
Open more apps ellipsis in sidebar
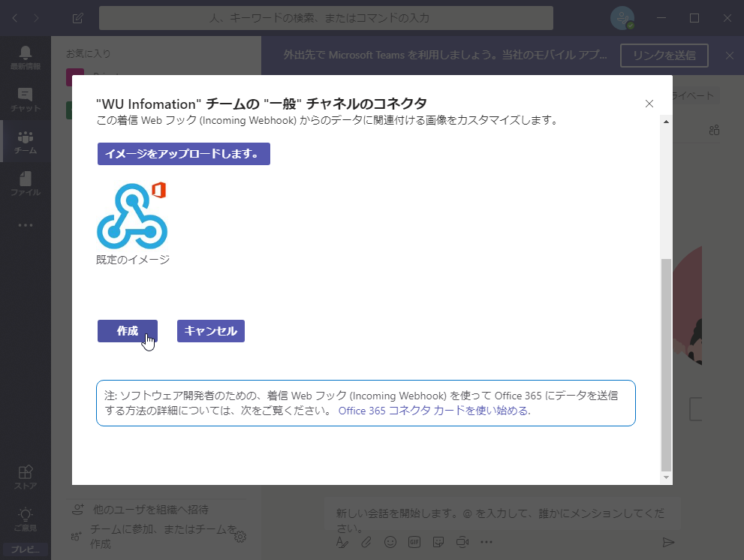point(26,225)
